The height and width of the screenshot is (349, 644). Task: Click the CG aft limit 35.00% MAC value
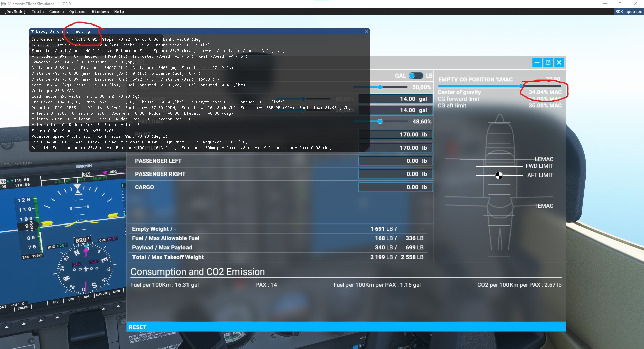click(545, 105)
